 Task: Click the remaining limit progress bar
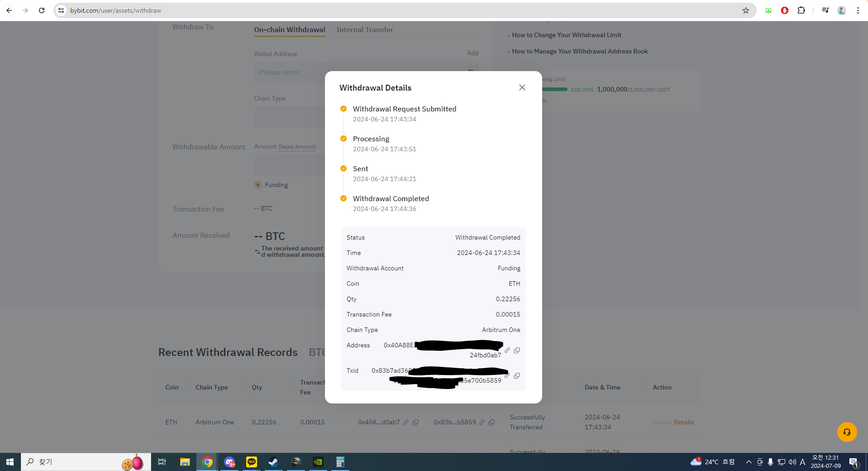[555, 89]
